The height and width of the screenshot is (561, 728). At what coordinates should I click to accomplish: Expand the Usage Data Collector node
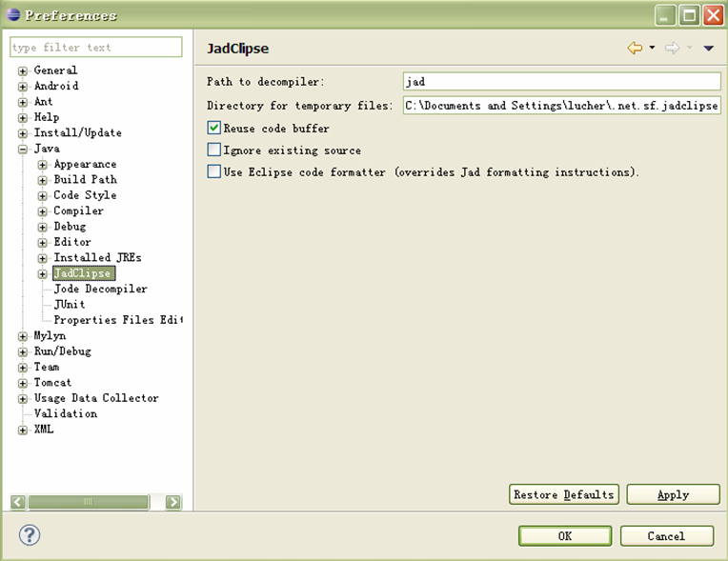pos(22,399)
